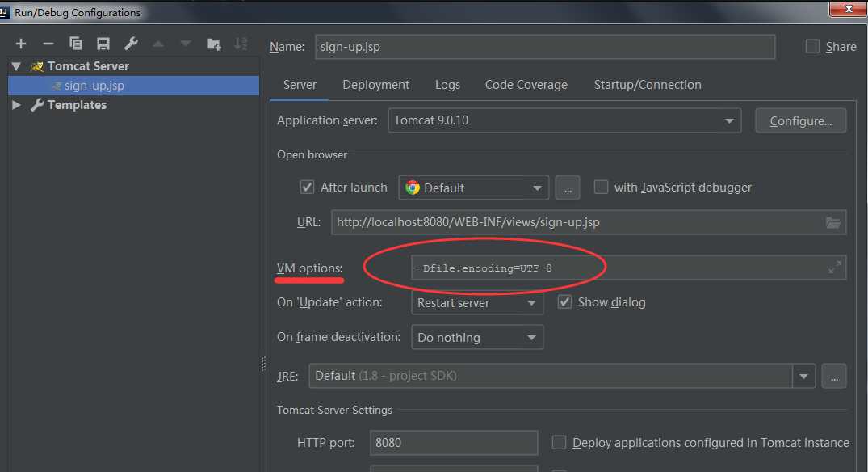Enable Deploy applications configured in Tomcat instance

(559, 442)
